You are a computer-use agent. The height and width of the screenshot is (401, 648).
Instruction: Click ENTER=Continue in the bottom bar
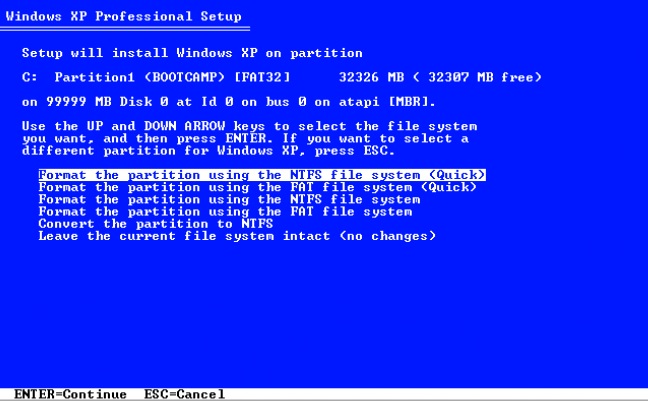tap(70, 394)
